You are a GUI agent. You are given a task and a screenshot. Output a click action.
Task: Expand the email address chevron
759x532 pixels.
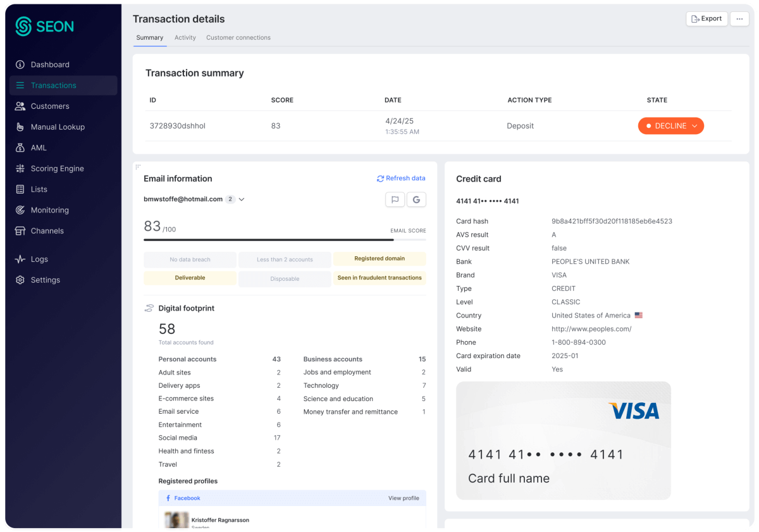tap(242, 199)
